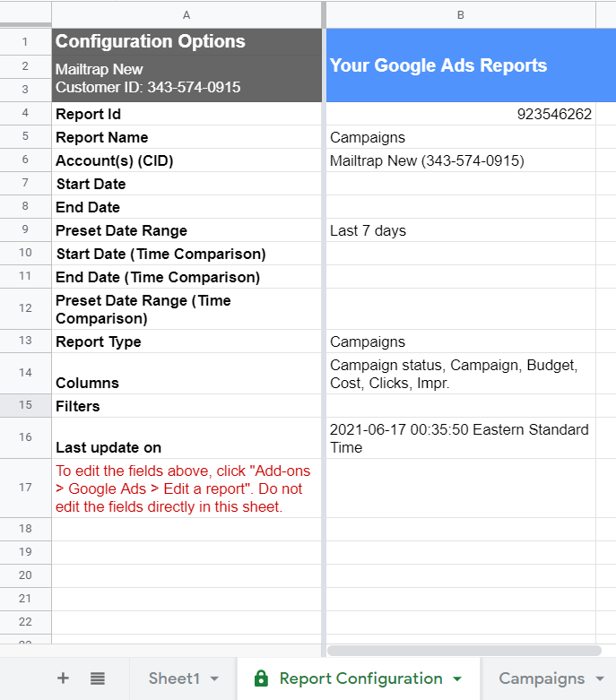The width and height of the screenshot is (616, 700).
Task: Select the "Start Date" label in row 7
Action: click(187, 184)
